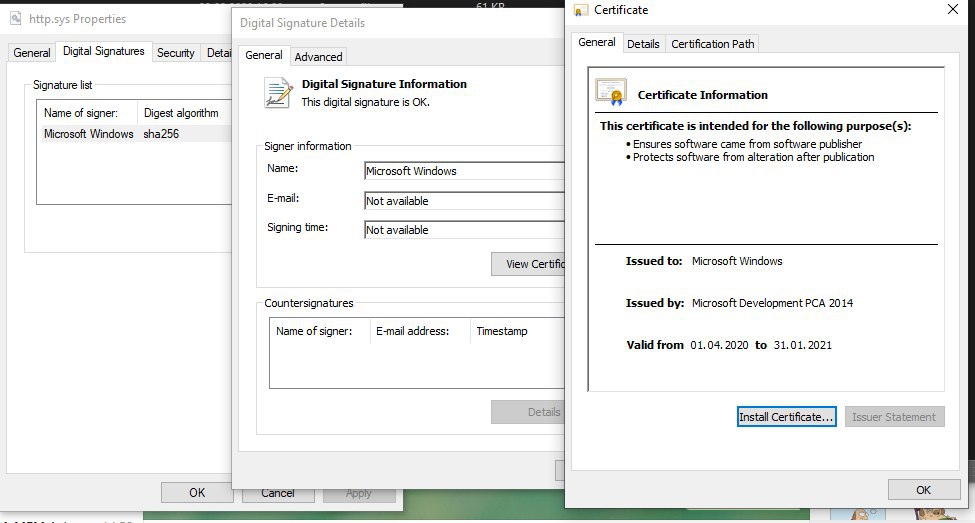Click the valid from date 01.04.2020
The width and height of the screenshot is (975, 523).
coord(719,345)
